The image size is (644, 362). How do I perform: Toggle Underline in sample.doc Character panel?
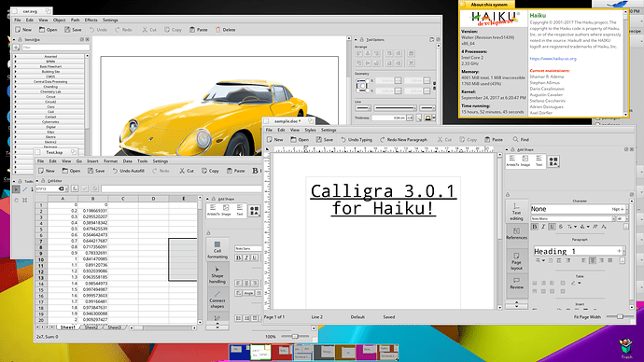[x=552, y=227]
